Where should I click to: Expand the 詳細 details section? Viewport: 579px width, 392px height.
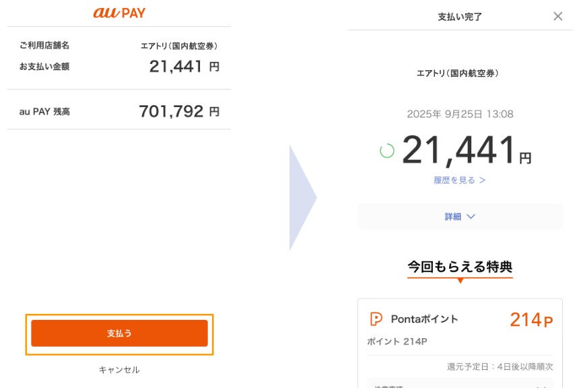[460, 217]
